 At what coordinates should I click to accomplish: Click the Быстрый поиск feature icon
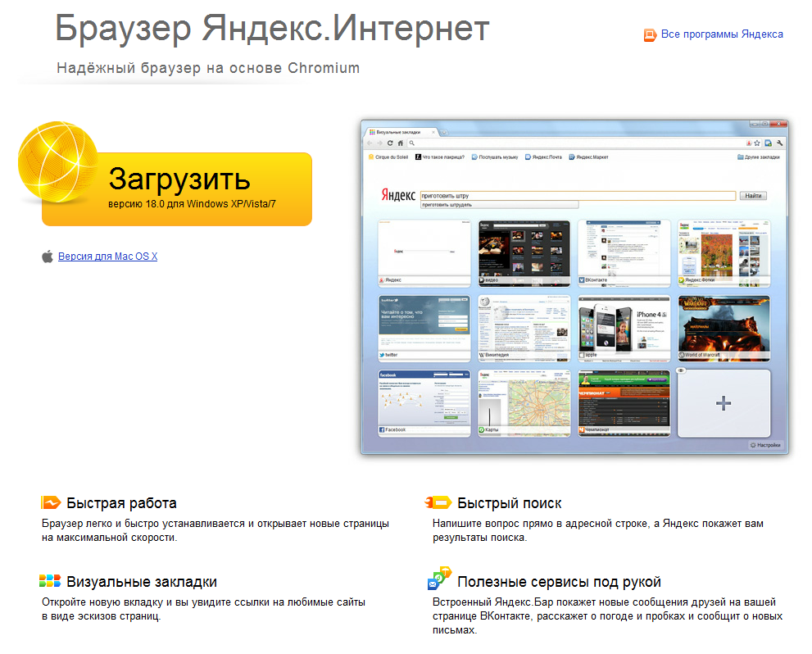coord(438,502)
